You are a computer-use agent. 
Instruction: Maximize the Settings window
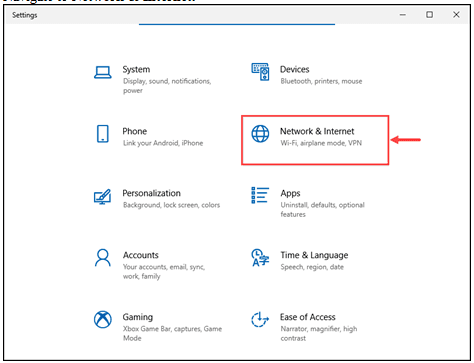(430, 15)
